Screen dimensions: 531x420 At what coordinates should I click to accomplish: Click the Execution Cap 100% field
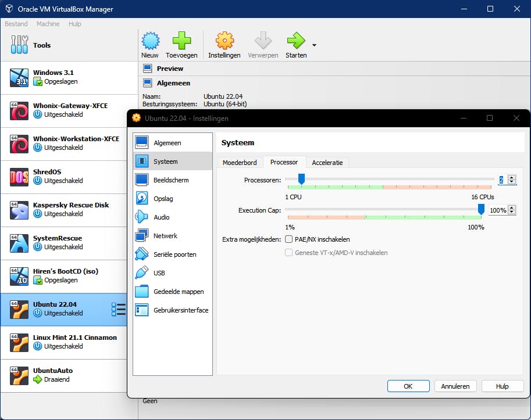(x=498, y=210)
